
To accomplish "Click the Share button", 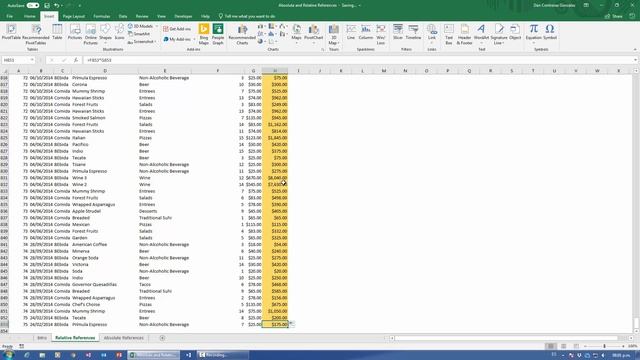I will point(614,16).
